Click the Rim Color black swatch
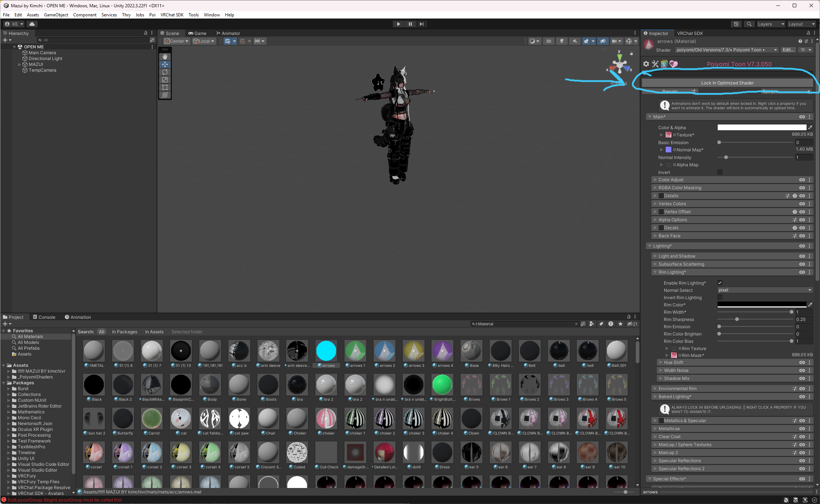 761,305
